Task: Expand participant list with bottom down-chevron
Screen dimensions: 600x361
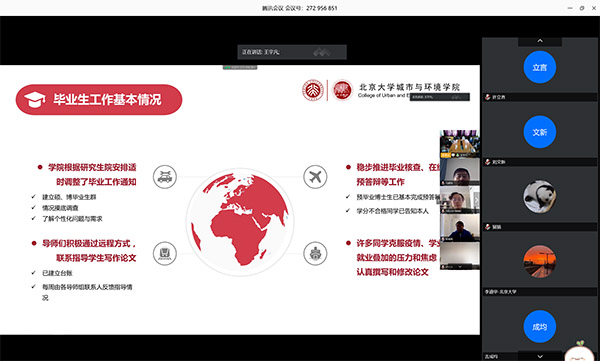Action: point(540,356)
